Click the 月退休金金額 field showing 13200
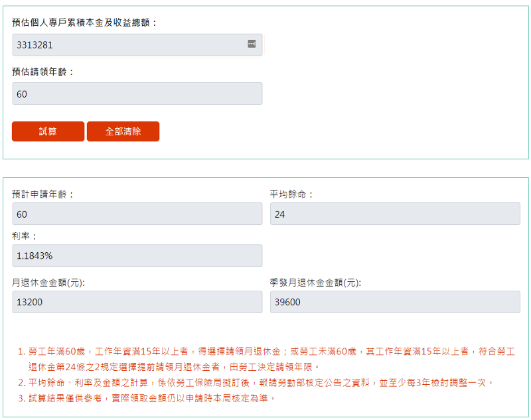The height and width of the screenshot is (420, 531). click(137, 302)
